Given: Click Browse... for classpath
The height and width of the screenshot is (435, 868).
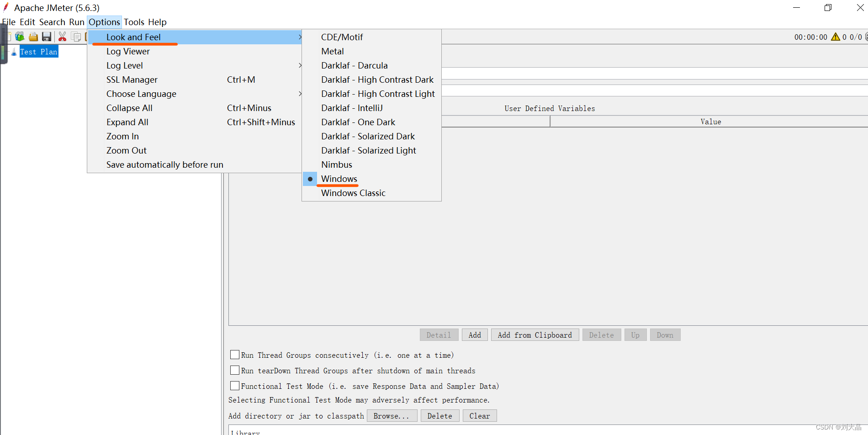Looking at the screenshot, I should coord(392,416).
